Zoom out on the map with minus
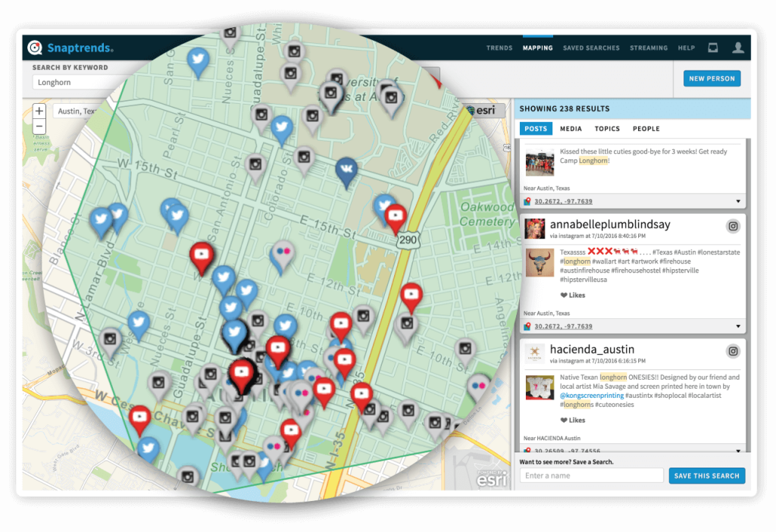 (39, 126)
